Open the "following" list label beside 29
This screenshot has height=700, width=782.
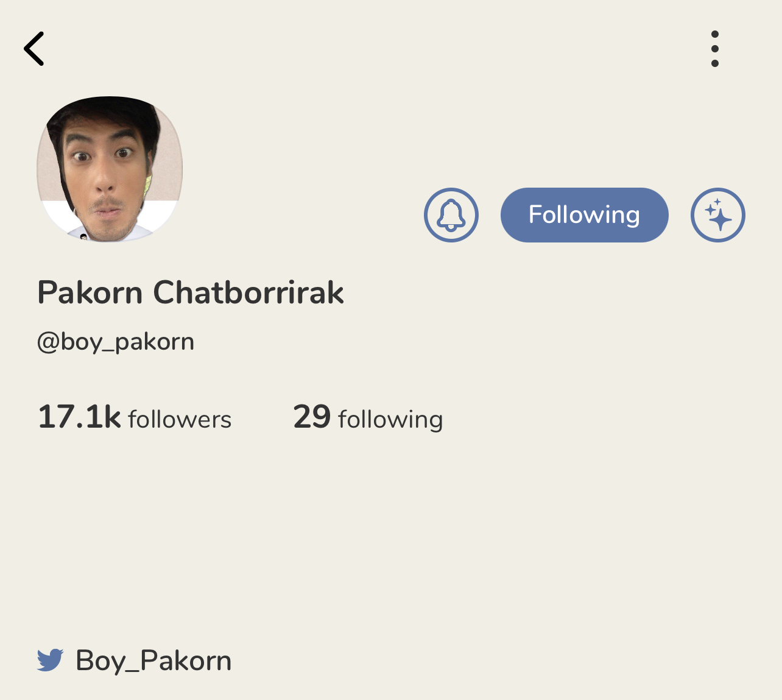pos(390,420)
